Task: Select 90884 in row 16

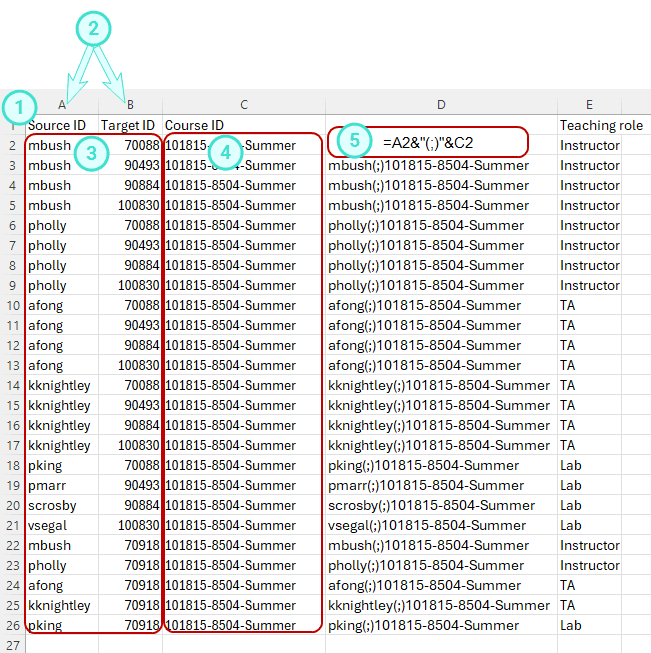Action: [130, 425]
